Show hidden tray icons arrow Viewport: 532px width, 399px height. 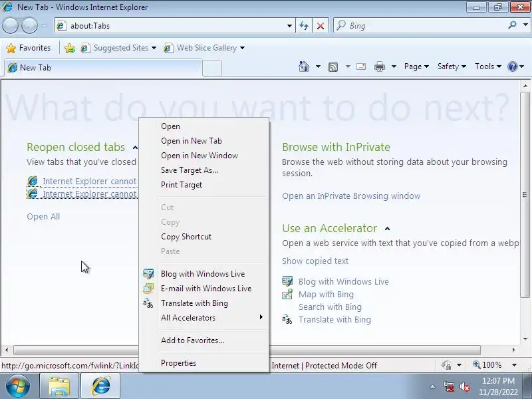click(x=433, y=386)
